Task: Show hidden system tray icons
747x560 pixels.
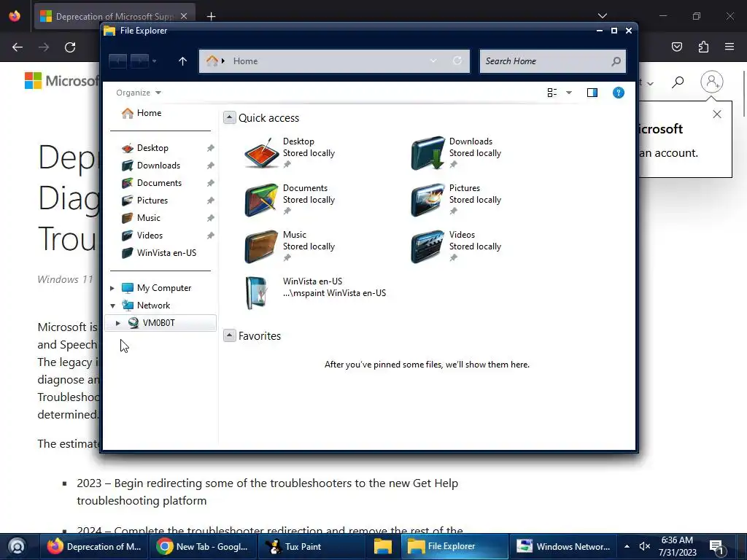Action: coord(627,546)
